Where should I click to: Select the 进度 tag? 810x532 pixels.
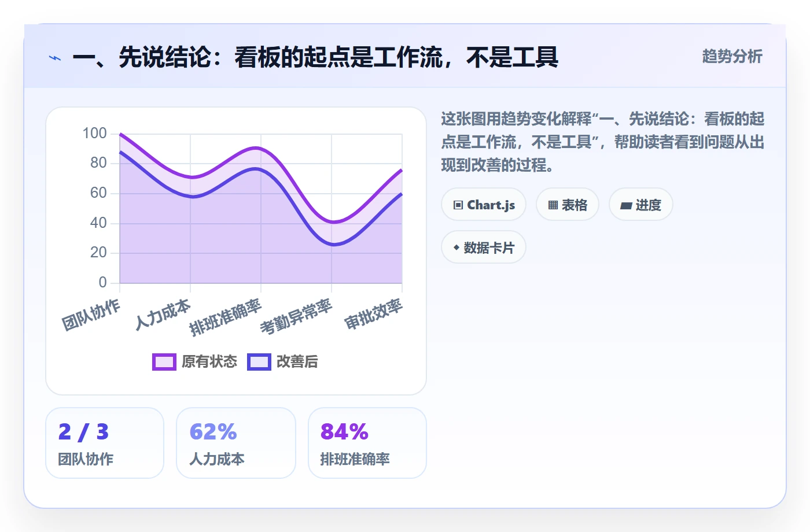point(641,205)
